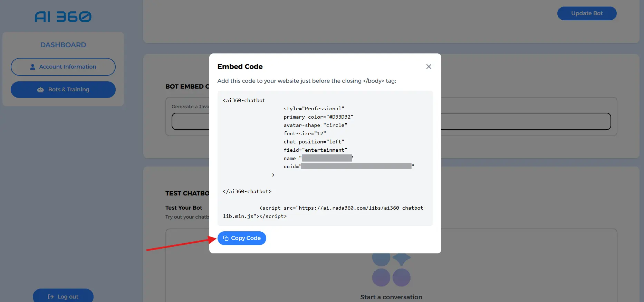Click the Log out button
Image resolution: width=644 pixels, height=302 pixels.
(x=63, y=296)
